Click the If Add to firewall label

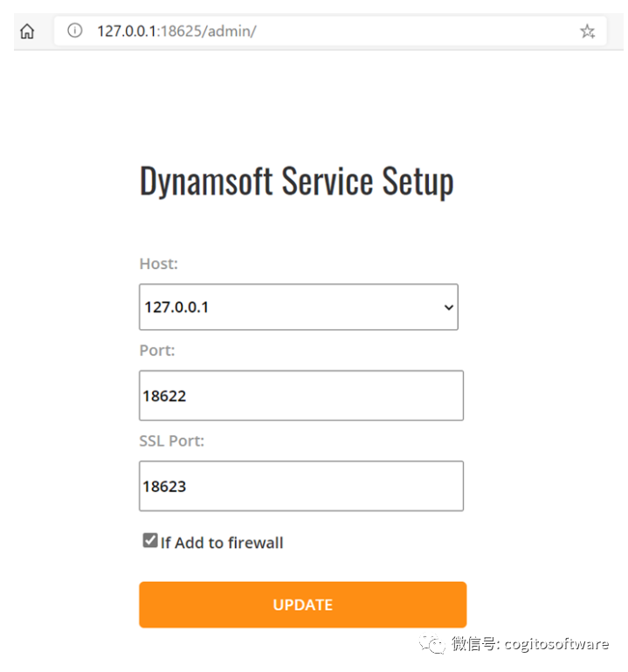pos(222,543)
